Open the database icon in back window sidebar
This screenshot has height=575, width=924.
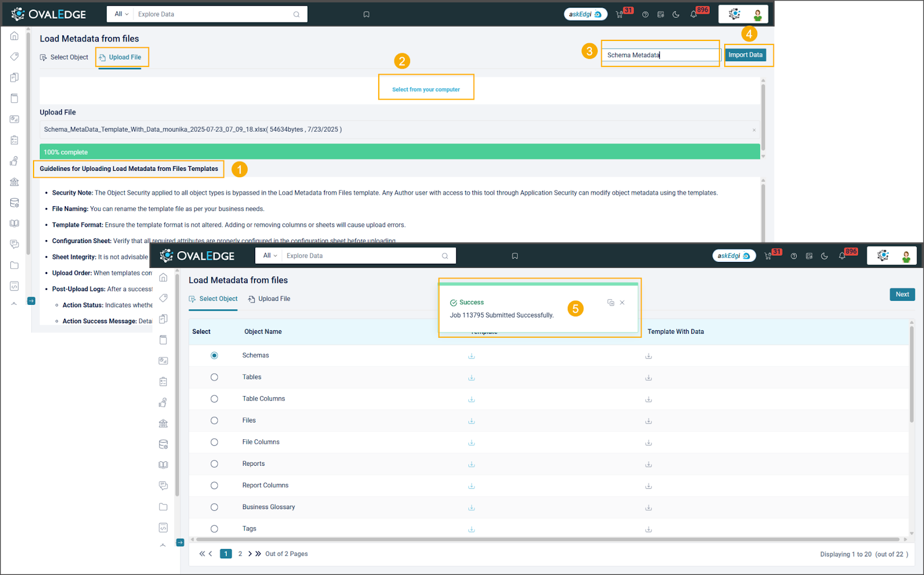coord(14,203)
